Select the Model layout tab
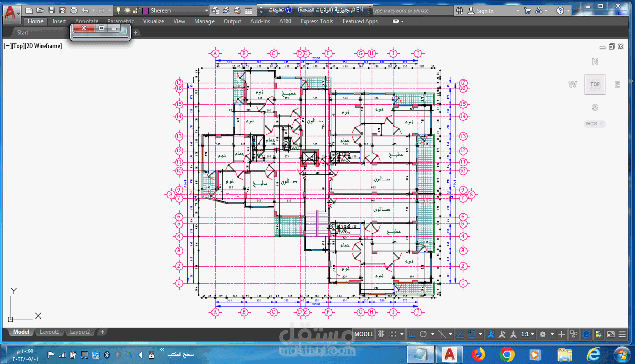This screenshot has width=635, height=364. pos(21,332)
